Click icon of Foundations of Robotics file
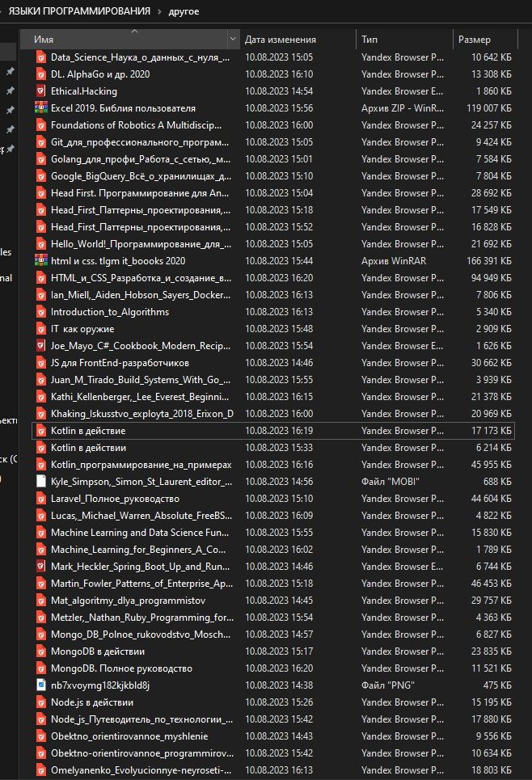The width and height of the screenshot is (532, 780). 40,124
